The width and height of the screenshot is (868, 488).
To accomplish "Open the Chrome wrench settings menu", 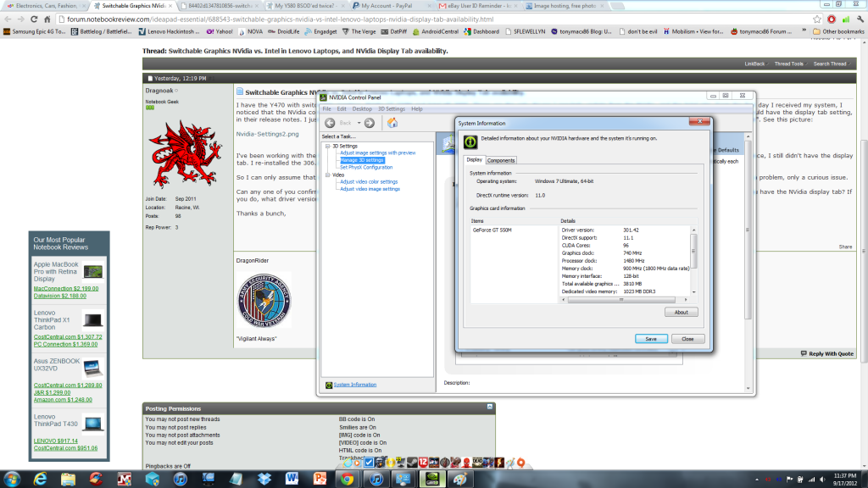I will click(860, 19).
